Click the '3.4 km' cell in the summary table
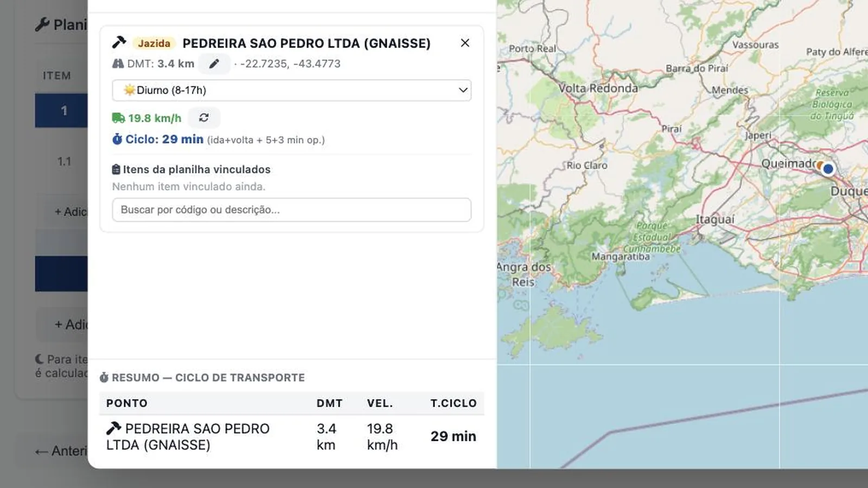 pyautogui.click(x=327, y=436)
